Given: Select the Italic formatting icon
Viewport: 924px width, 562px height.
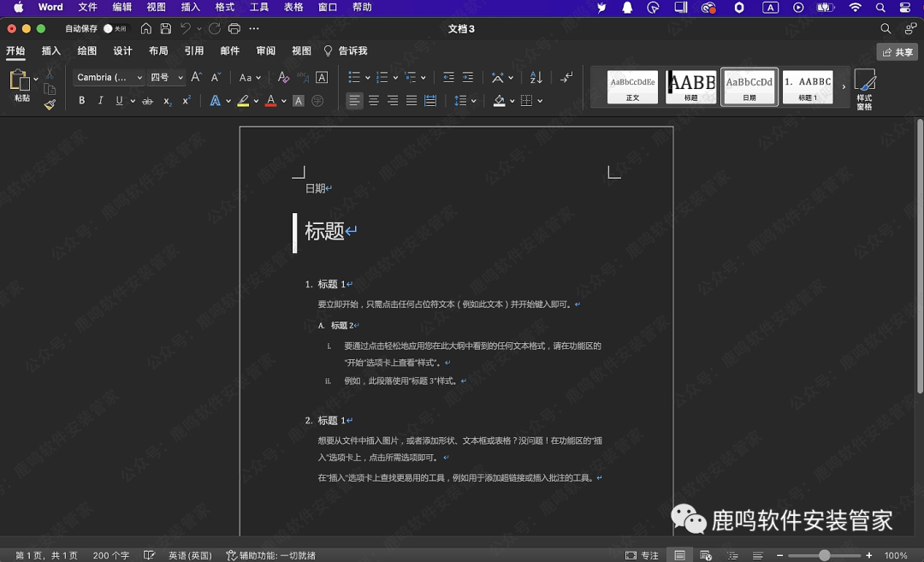Looking at the screenshot, I should point(100,100).
